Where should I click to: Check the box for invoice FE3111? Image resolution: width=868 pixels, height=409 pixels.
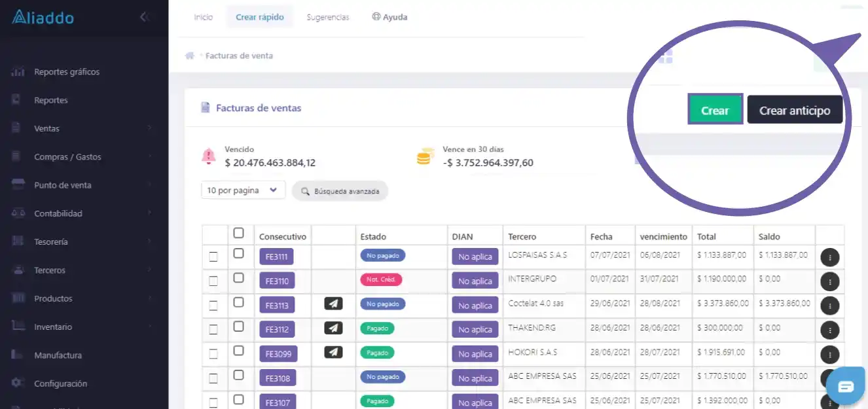click(238, 253)
